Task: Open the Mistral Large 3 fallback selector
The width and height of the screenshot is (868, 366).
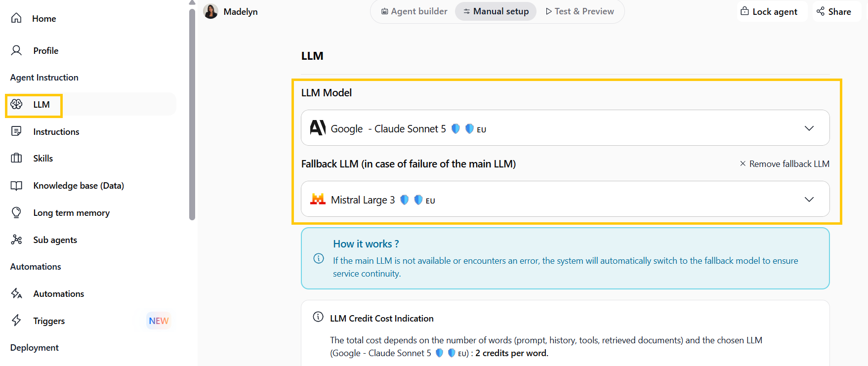Action: 565,199
